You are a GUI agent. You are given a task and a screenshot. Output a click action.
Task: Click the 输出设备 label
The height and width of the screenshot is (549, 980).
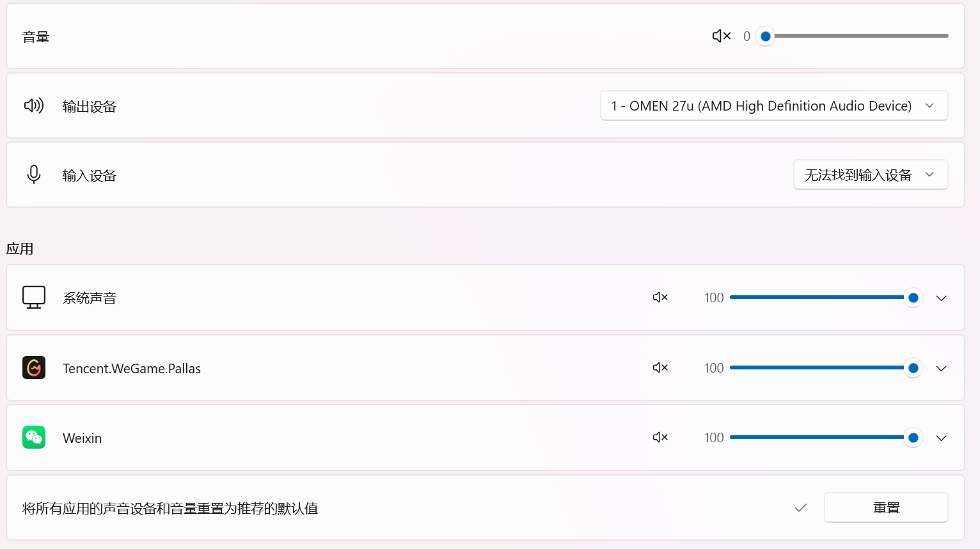point(90,107)
